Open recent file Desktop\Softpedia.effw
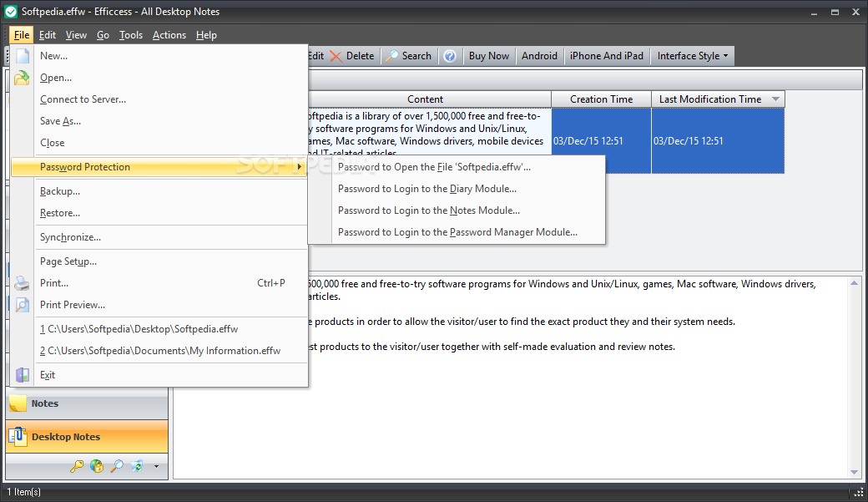 [x=159, y=329]
